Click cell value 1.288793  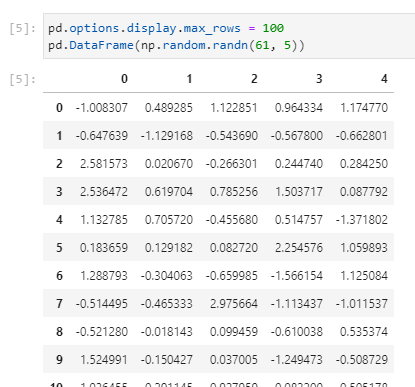pyautogui.click(x=104, y=276)
